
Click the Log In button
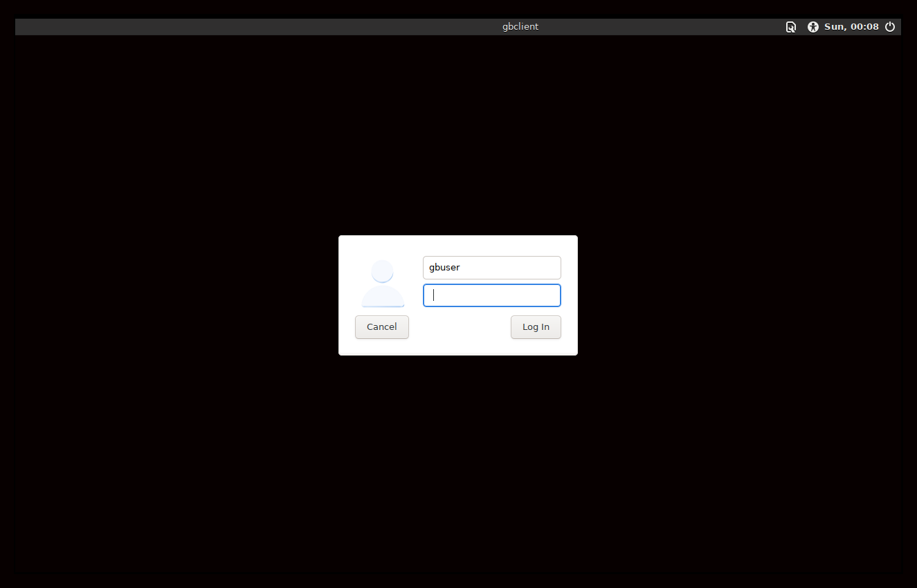pos(536,327)
